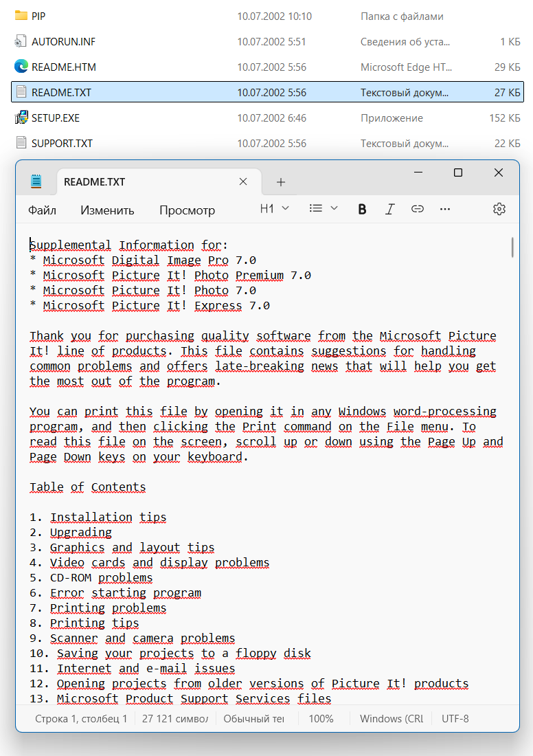Click the line '9. Scanner and camera problems'

coord(132,638)
